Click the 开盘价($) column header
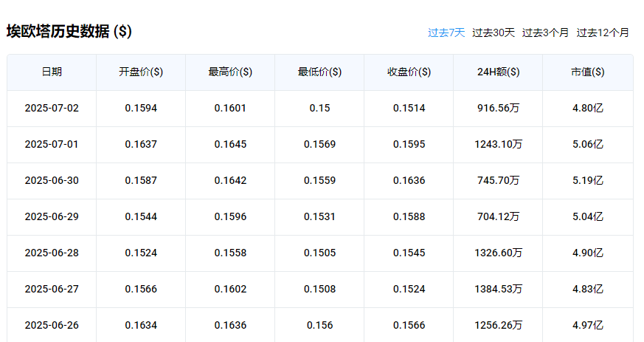644x342 pixels. pos(141,72)
